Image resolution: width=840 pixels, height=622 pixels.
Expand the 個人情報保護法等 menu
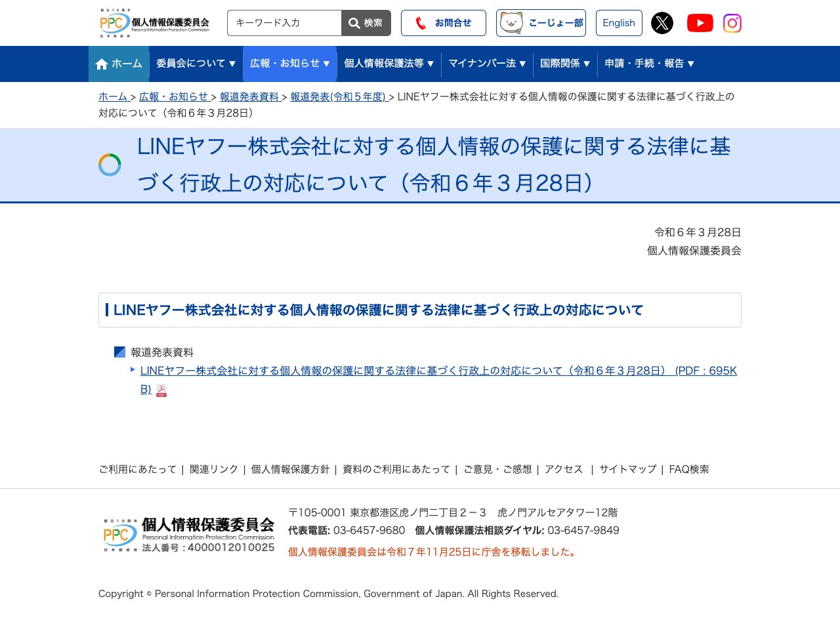pyautogui.click(x=389, y=64)
